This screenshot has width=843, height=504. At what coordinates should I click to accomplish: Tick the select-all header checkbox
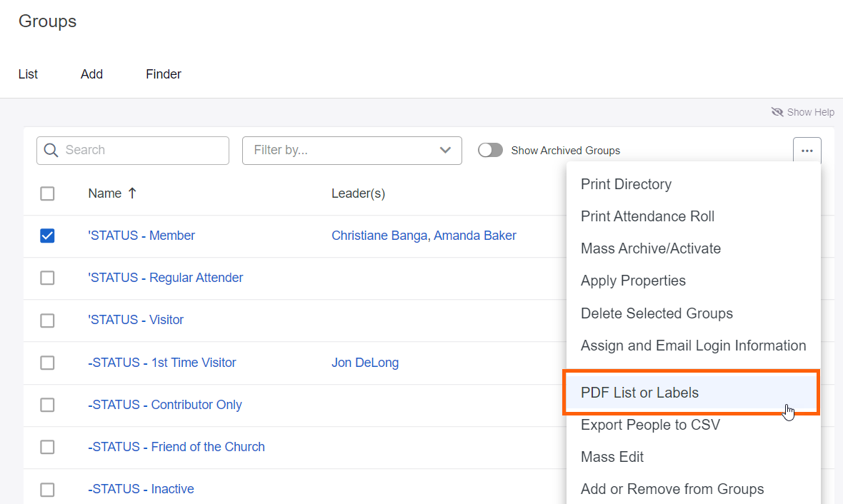pyautogui.click(x=47, y=193)
